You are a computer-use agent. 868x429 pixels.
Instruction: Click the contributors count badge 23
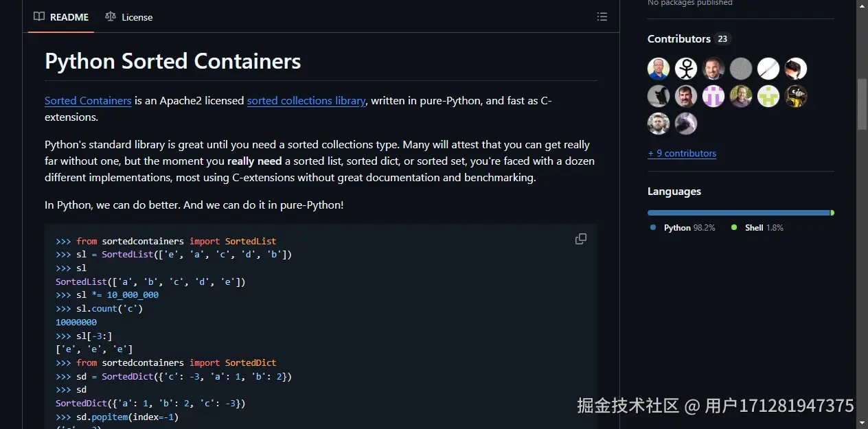(x=722, y=39)
